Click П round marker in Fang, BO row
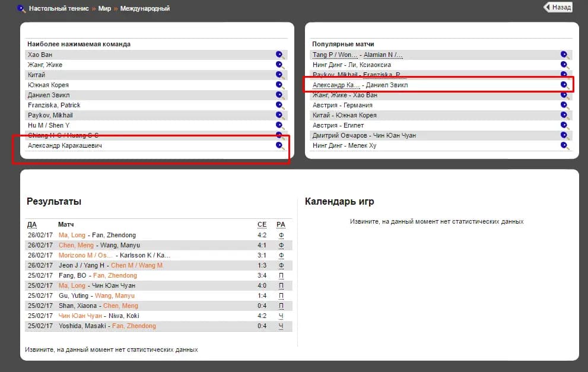This screenshot has width=588, height=372. [281, 276]
